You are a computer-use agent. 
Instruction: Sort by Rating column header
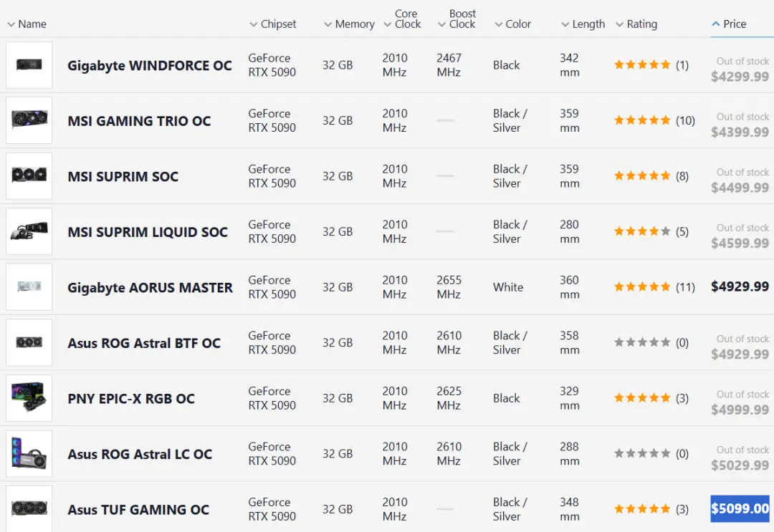[637, 24]
